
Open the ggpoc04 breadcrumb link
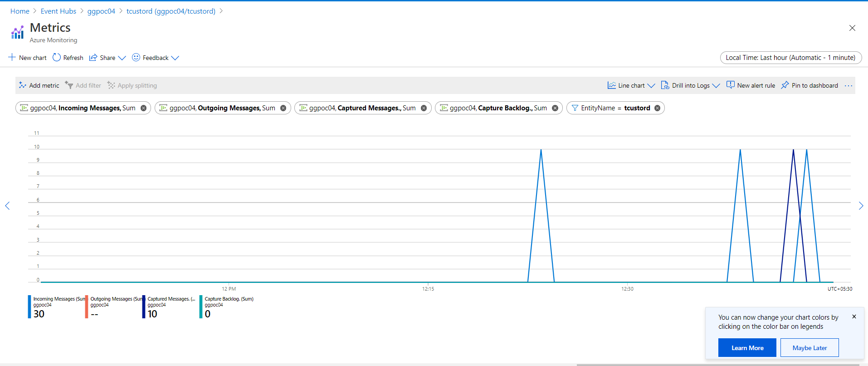click(x=101, y=11)
